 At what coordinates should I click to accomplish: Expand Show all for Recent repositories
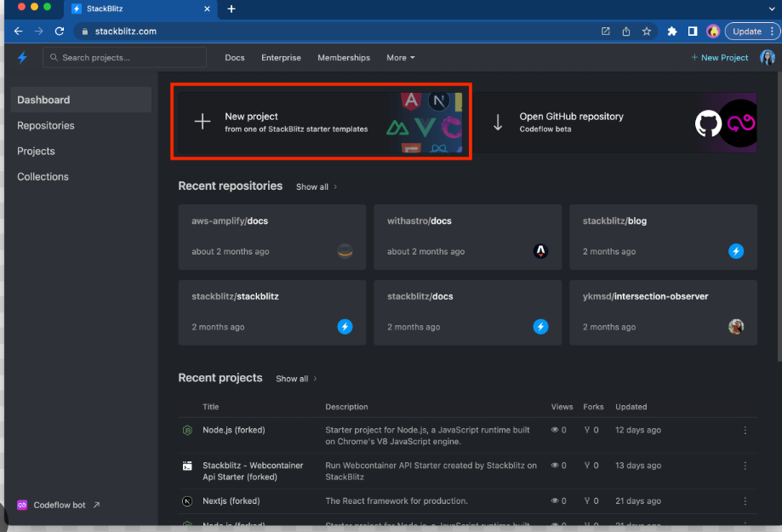click(317, 186)
